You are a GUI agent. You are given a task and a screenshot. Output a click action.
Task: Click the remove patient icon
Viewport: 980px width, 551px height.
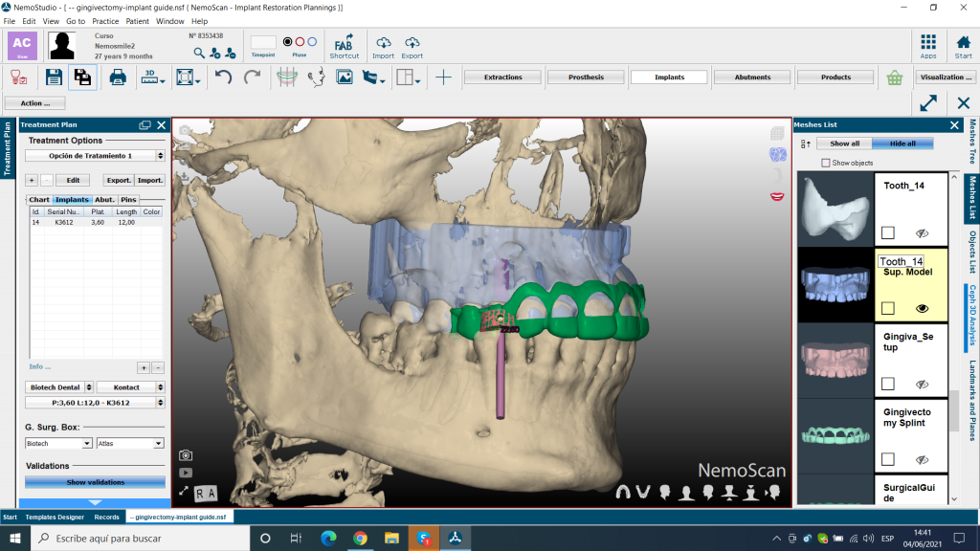[231, 54]
